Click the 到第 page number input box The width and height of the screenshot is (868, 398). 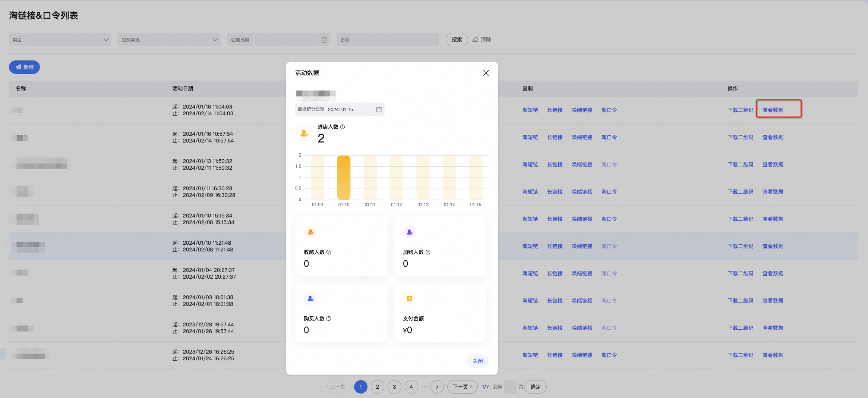point(510,387)
